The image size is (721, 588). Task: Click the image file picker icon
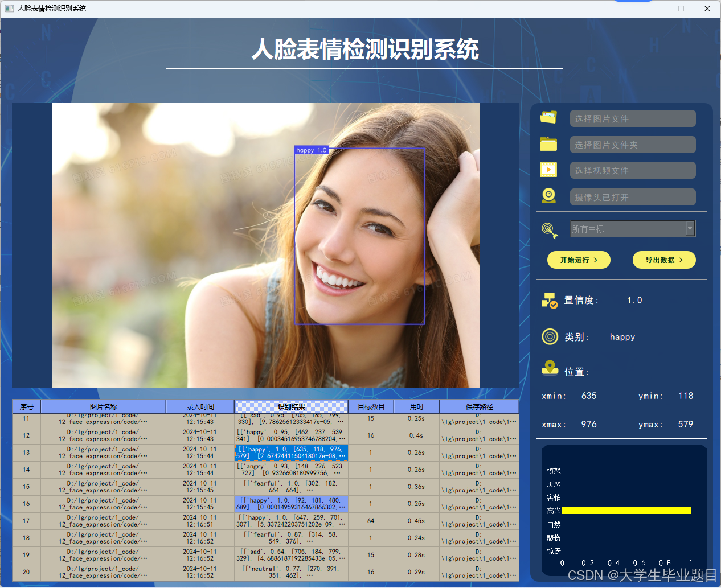coord(548,117)
